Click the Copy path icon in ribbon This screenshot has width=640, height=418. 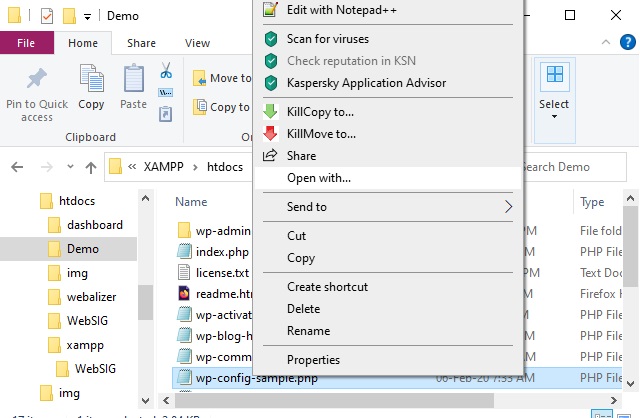tap(165, 93)
